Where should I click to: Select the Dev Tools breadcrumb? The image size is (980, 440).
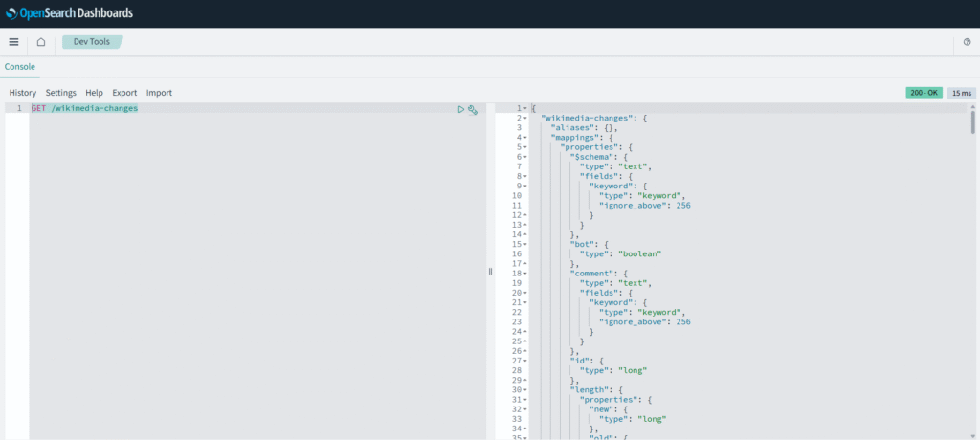tap(92, 42)
